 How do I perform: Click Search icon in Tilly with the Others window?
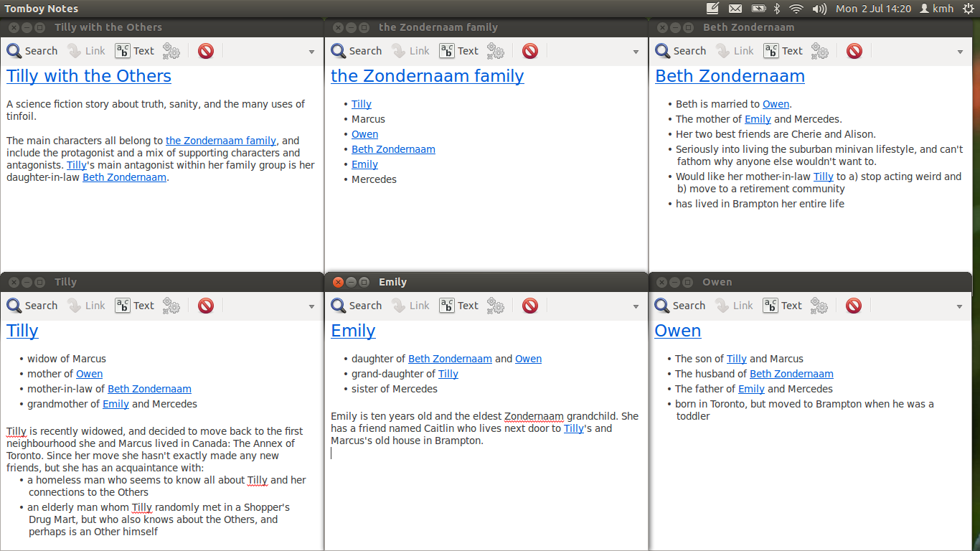pos(32,51)
